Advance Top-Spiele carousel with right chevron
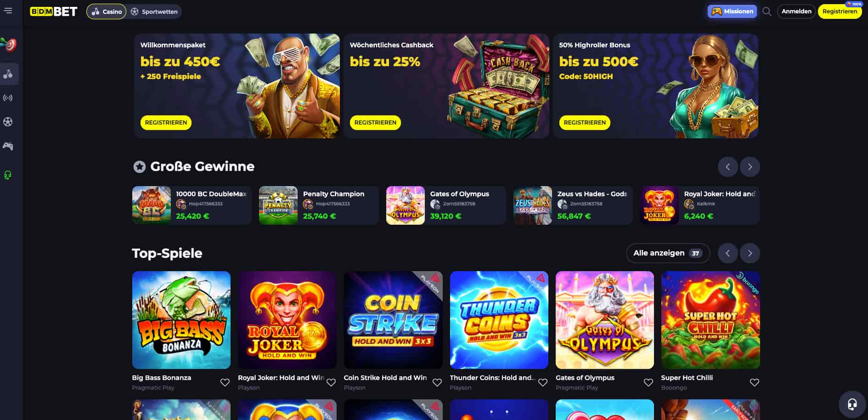This screenshot has height=420, width=868. tap(750, 253)
